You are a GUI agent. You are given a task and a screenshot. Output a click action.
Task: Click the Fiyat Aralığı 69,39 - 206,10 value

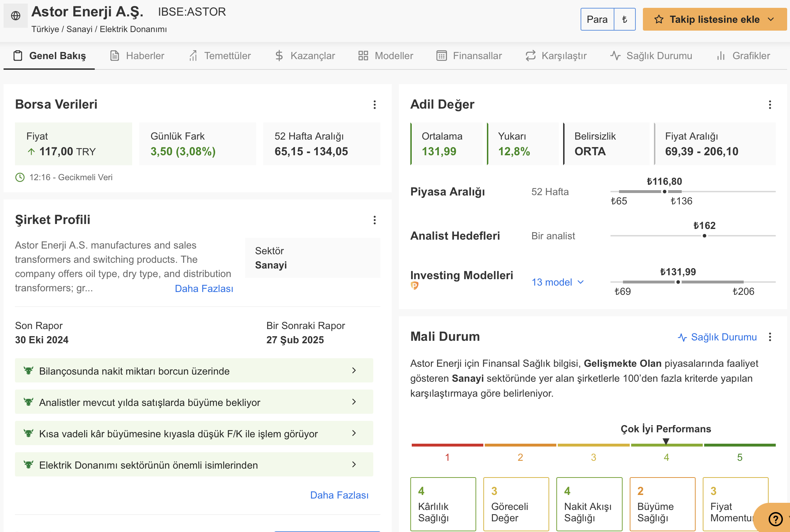702,152
